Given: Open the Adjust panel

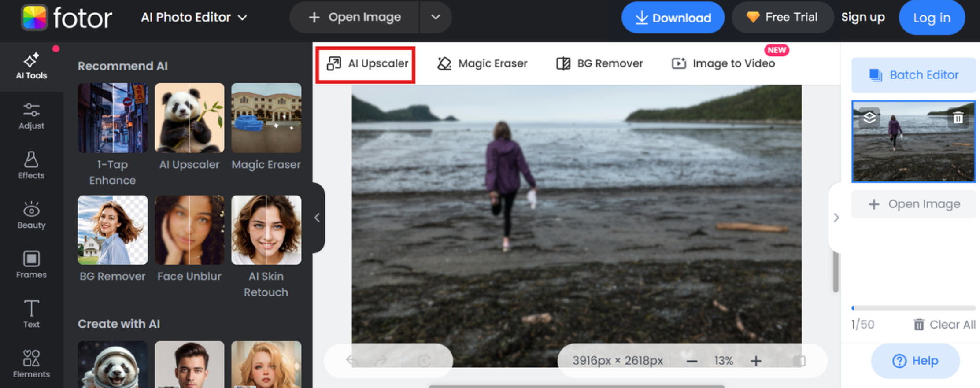Looking at the screenshot, I should (x=31, y=116).
